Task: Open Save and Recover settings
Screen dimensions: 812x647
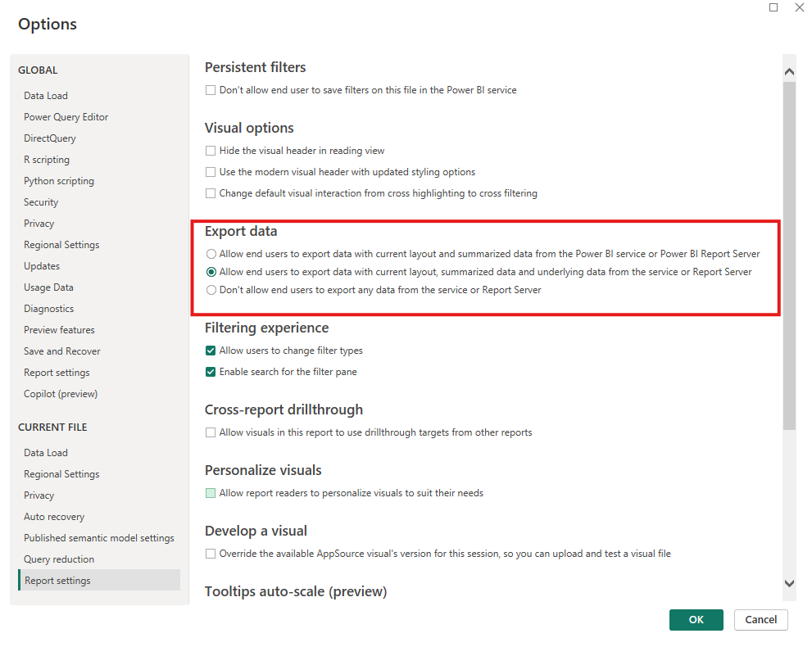Action: [x=62, y=351]
